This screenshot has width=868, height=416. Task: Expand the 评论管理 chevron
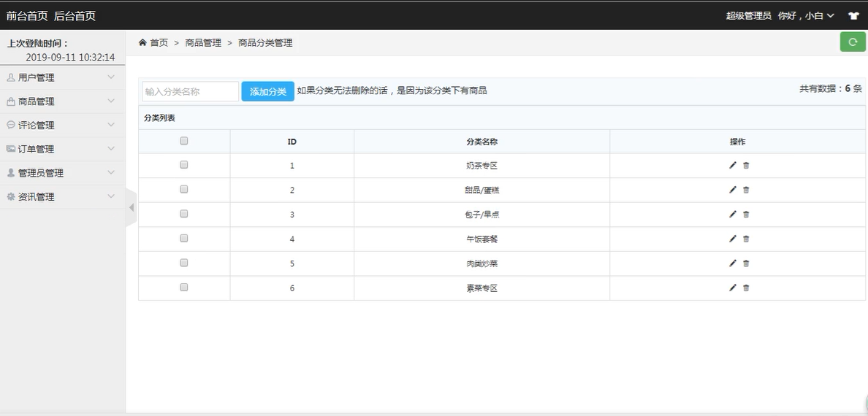pyautogui.click(x=111, y=125)
